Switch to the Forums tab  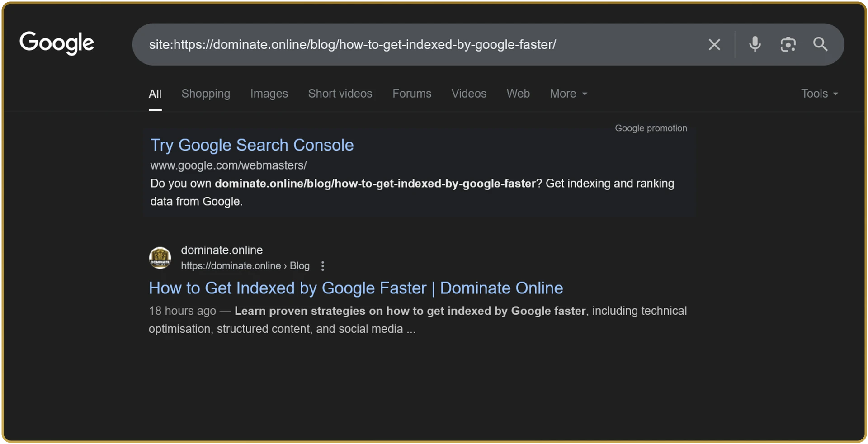click(x=412, y=94)
